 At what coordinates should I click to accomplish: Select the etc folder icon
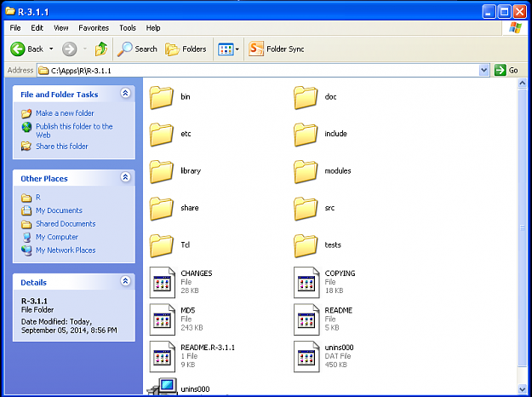[x=162, y=135]
